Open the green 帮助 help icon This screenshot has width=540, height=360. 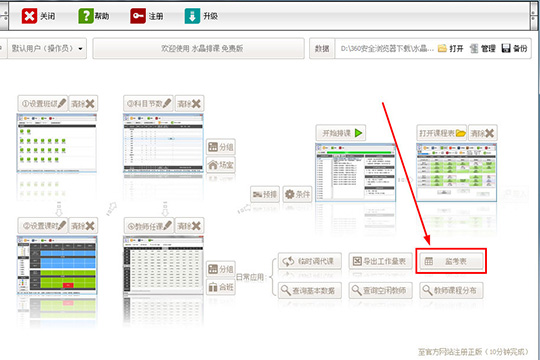point(85,16)
